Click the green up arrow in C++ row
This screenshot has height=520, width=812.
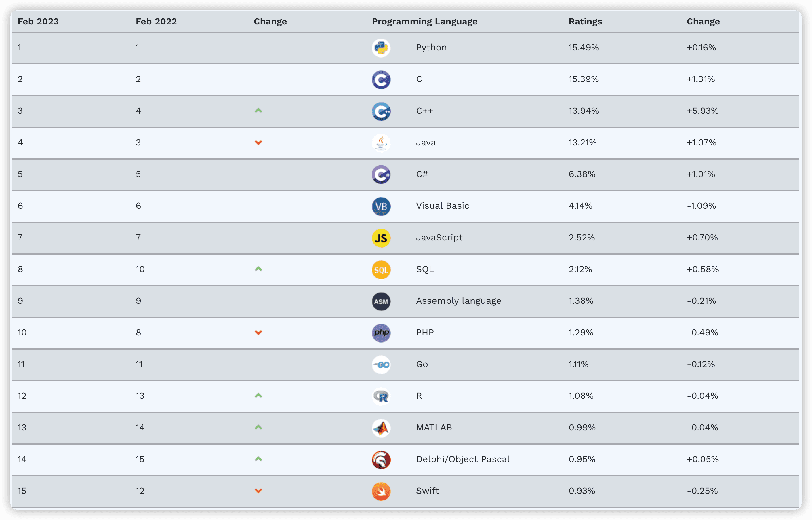258,110
